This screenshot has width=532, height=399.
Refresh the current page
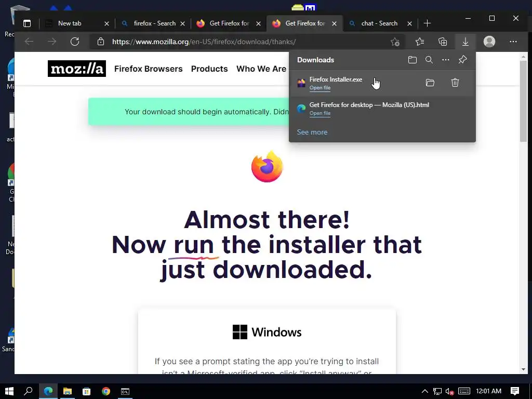pos(75,42)
